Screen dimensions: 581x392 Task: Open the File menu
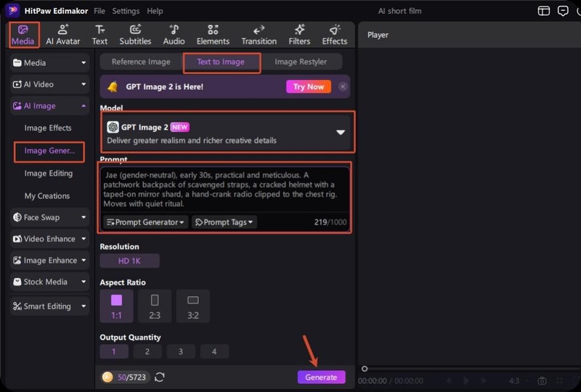[99, 11]
